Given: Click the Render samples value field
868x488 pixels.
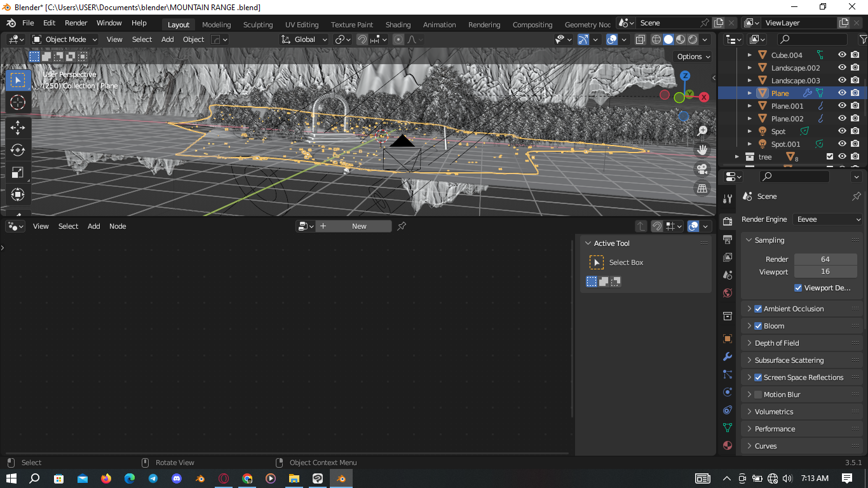Looking at the screenshot, I should coord(825,259).
